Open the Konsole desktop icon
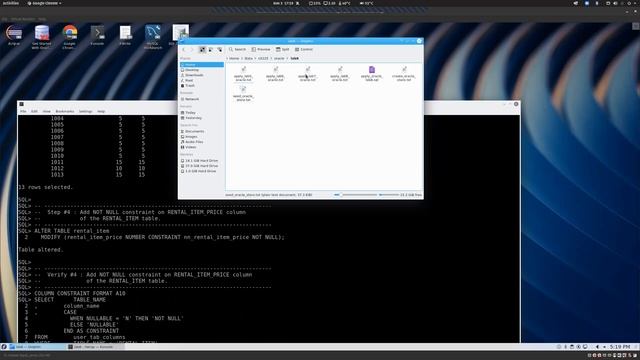 (x=97, y=36)
